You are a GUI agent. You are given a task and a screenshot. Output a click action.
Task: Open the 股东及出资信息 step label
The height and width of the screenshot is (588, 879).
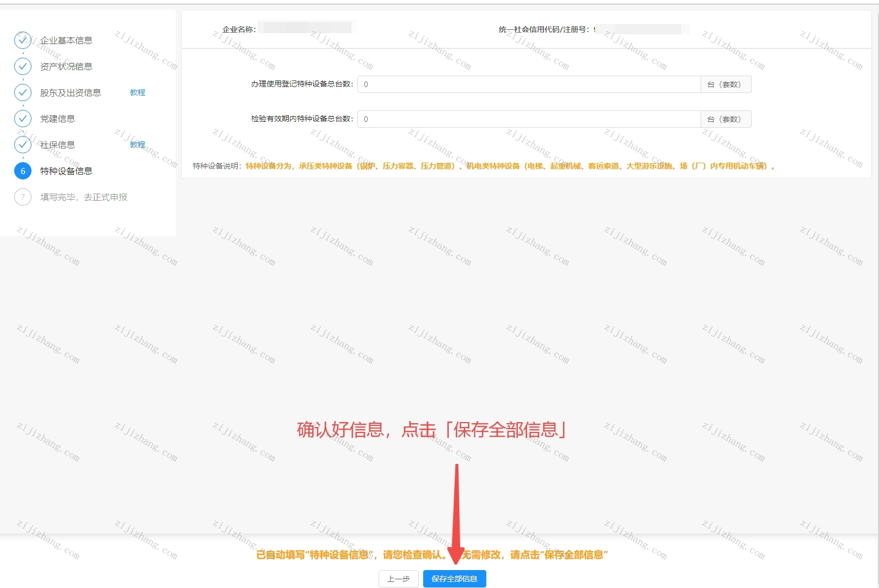[x=71, y=92]
